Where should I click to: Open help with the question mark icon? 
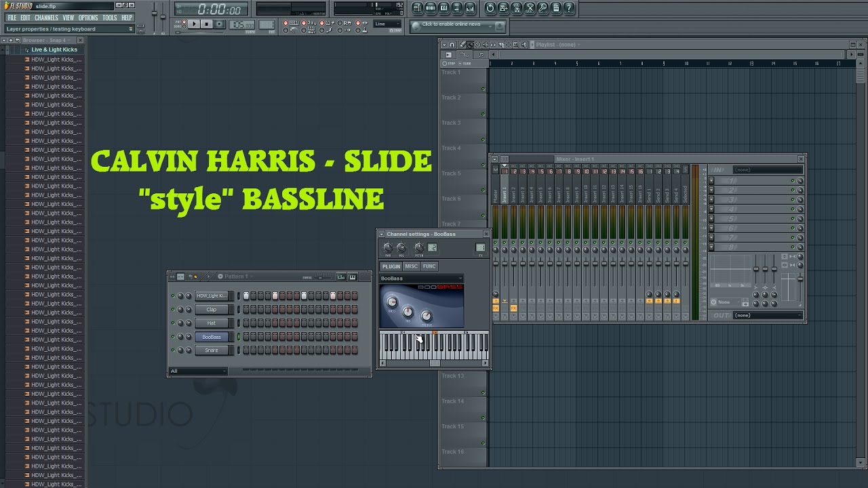[x=569, y=8]
